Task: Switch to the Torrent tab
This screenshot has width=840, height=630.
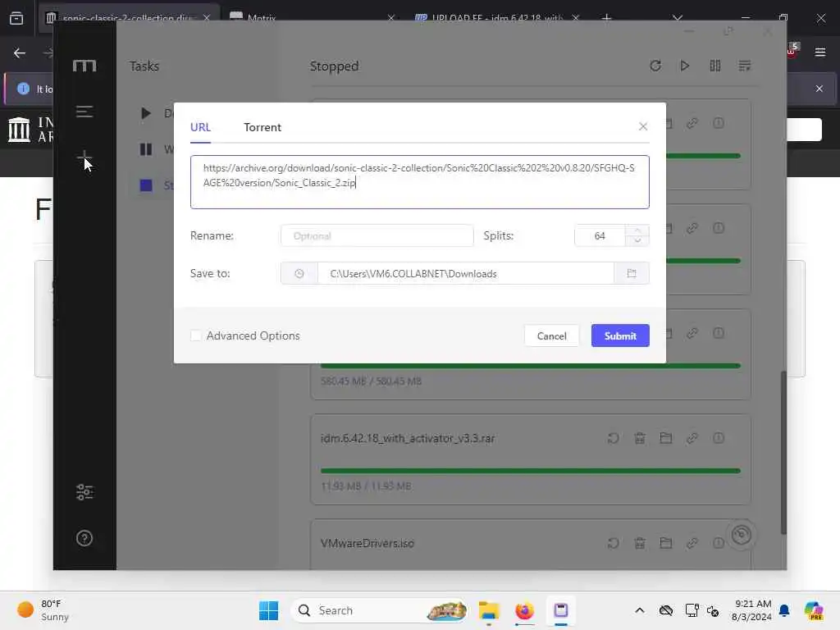Action: pos(262,127)
